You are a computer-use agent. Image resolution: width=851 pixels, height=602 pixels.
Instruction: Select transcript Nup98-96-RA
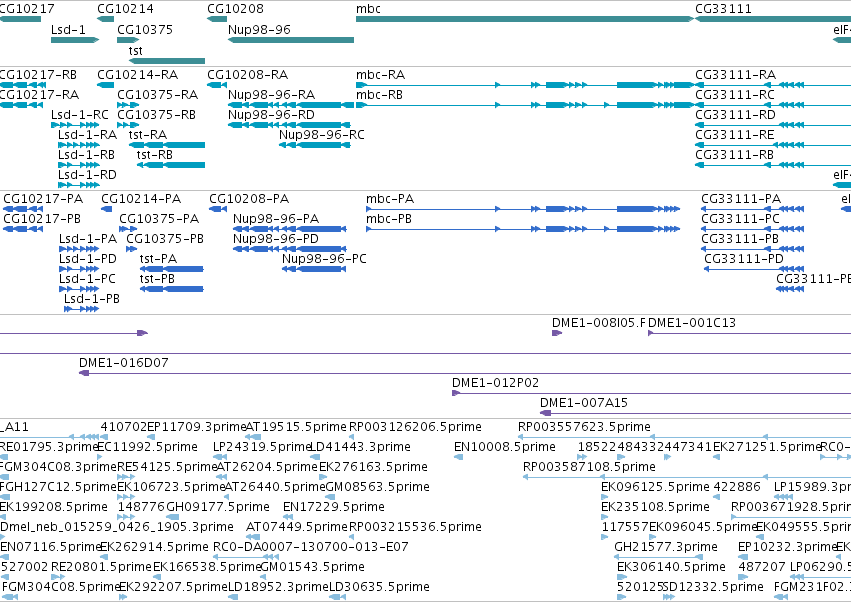(291, 105)
